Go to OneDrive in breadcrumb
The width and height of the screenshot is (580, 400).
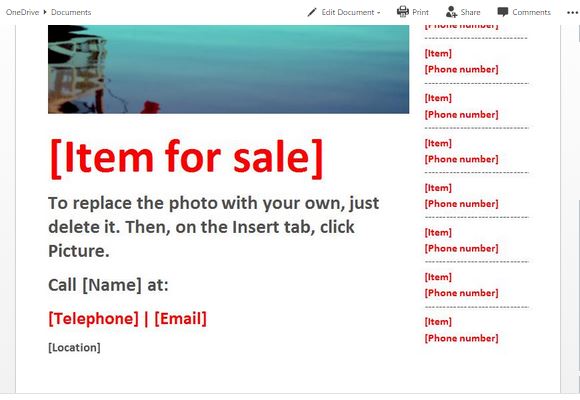(x=22, y=12)
